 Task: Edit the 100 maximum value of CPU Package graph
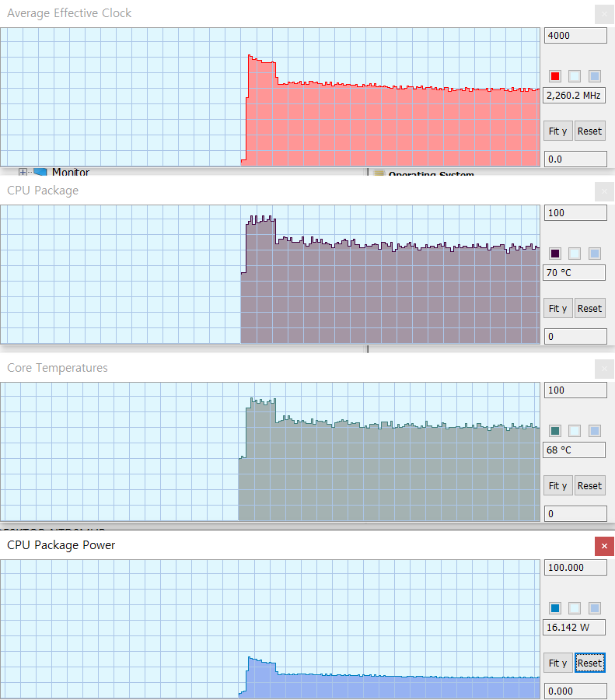coord(575,213)
